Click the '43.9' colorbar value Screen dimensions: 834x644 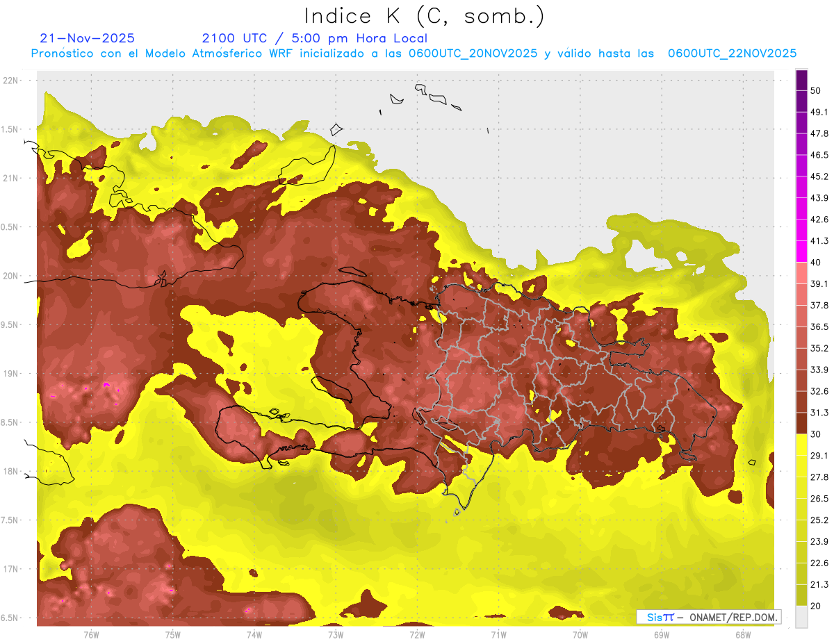819,198
